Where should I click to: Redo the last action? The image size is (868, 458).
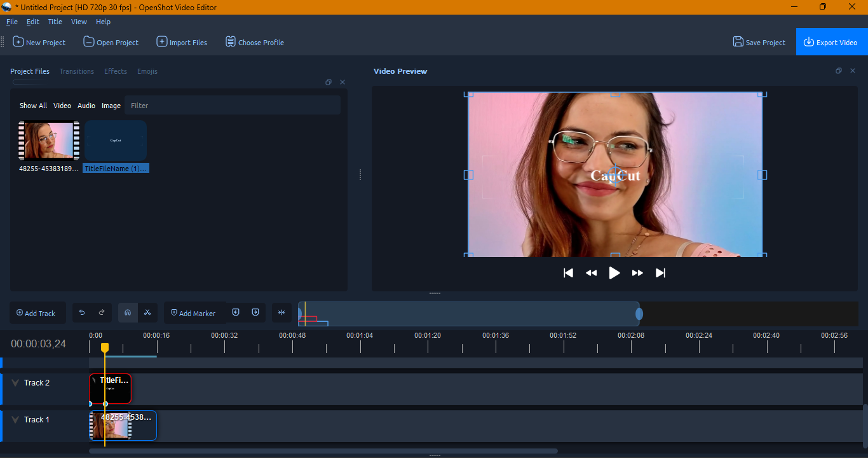click(101, 312)
